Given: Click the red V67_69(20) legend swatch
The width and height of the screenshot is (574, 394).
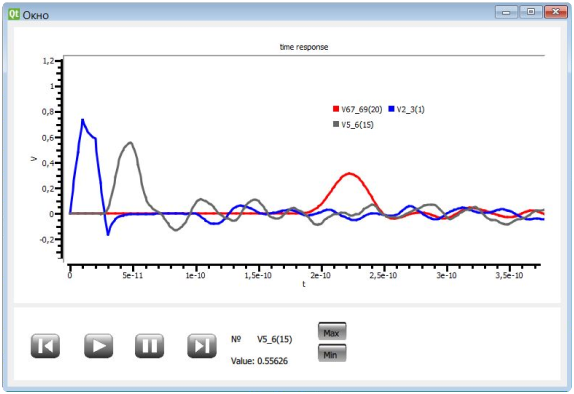Looking at the screenshot, I should [x=336, y=109].
